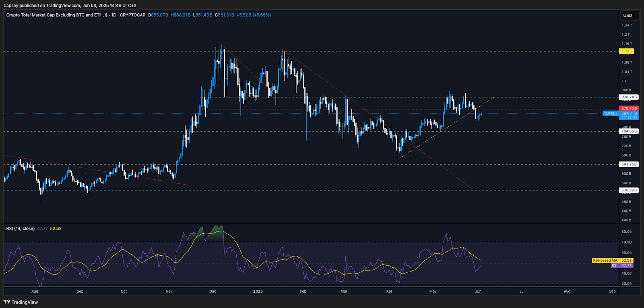This screenshot has height=308, width=644.
Task: Select the 930.74B price level label
Action: (x=629, y=97)
